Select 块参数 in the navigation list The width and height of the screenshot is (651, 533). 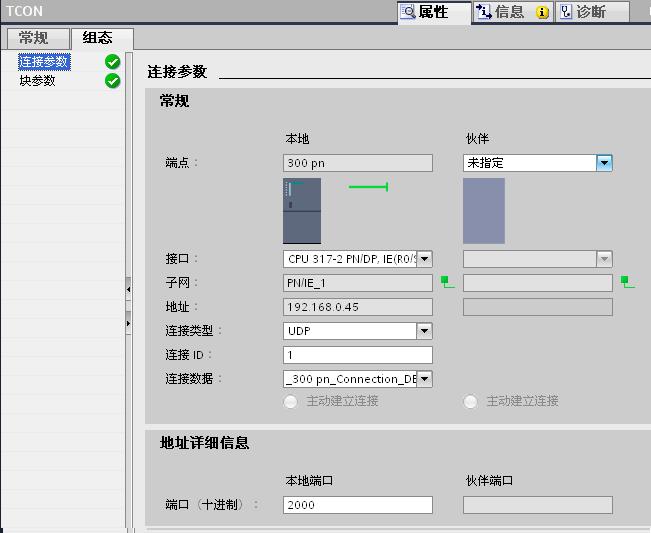point(37,81)
